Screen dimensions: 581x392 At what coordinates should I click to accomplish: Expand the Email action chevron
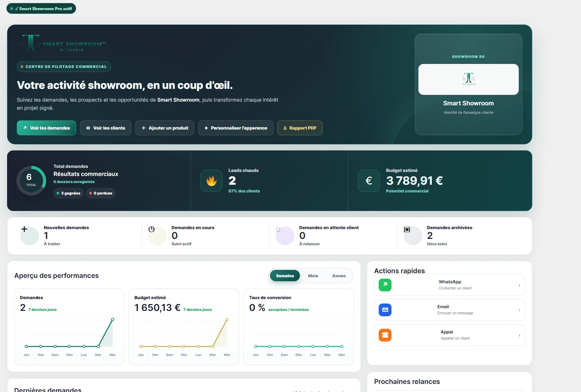point(519,310)
